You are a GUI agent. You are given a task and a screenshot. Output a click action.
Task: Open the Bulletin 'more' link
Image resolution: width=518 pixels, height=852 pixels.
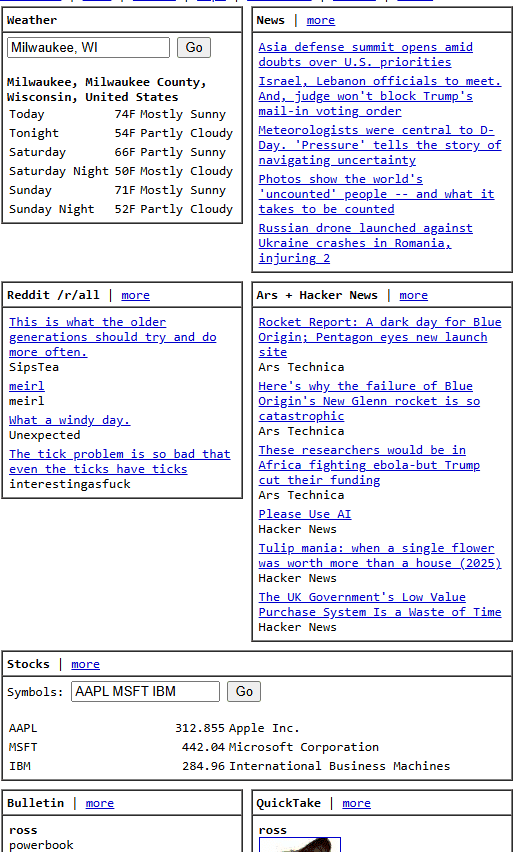tap(100, 803)
